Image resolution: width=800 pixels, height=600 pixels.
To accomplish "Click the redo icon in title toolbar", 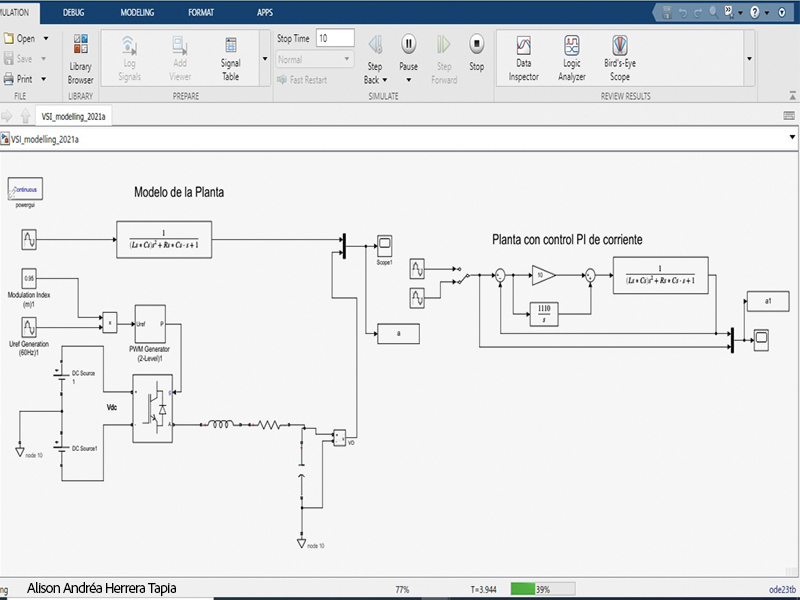I will [698, 13].
